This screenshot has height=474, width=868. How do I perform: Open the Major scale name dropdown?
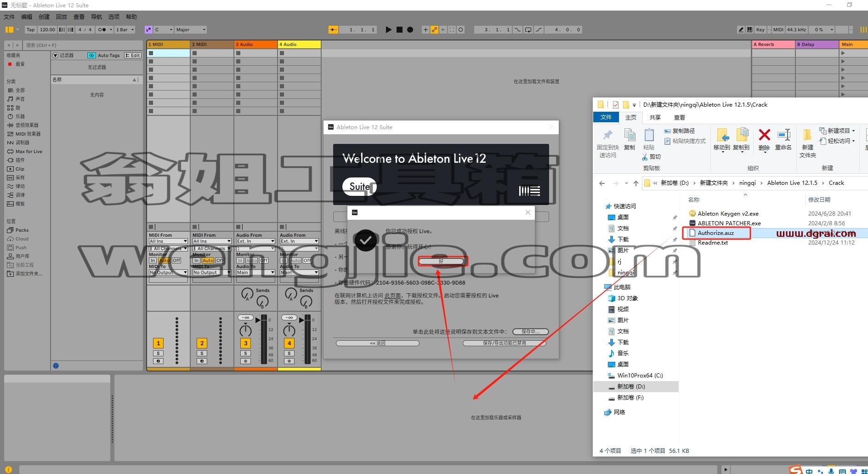click(x=191, y=29)
